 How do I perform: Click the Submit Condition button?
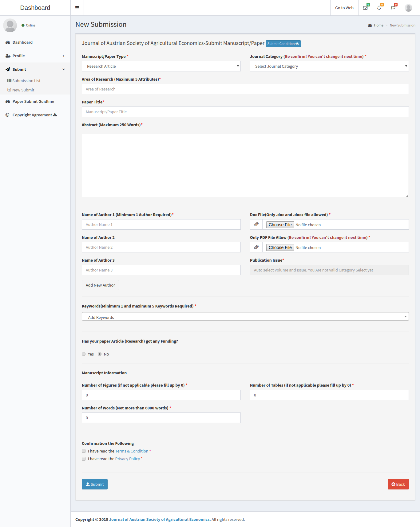(x=283, y=44)
